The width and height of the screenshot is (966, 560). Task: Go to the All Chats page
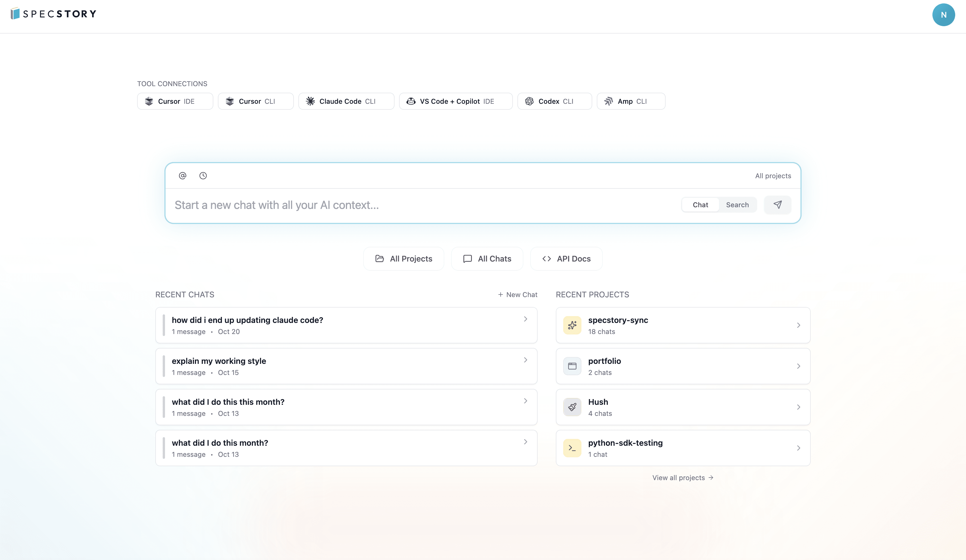pyautogui.click(x=487, y=259)
